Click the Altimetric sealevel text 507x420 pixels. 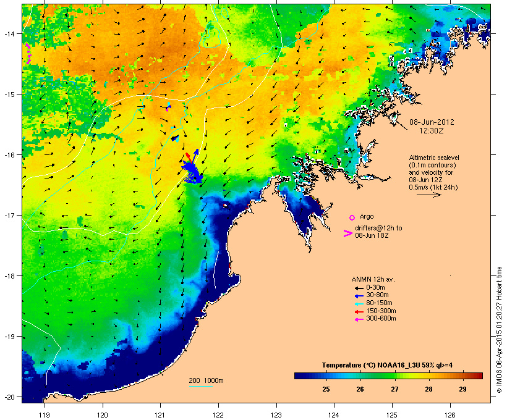tap(434, 157)
